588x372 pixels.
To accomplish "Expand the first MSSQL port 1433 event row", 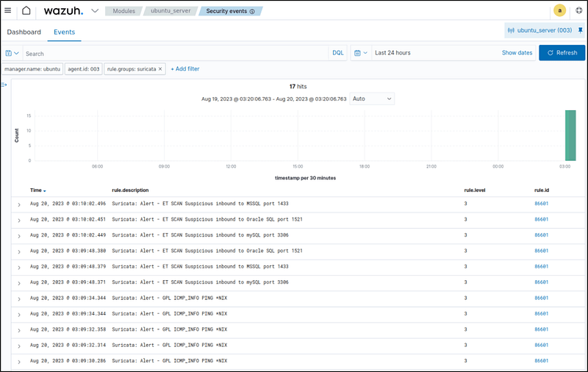I will point(19,204).
